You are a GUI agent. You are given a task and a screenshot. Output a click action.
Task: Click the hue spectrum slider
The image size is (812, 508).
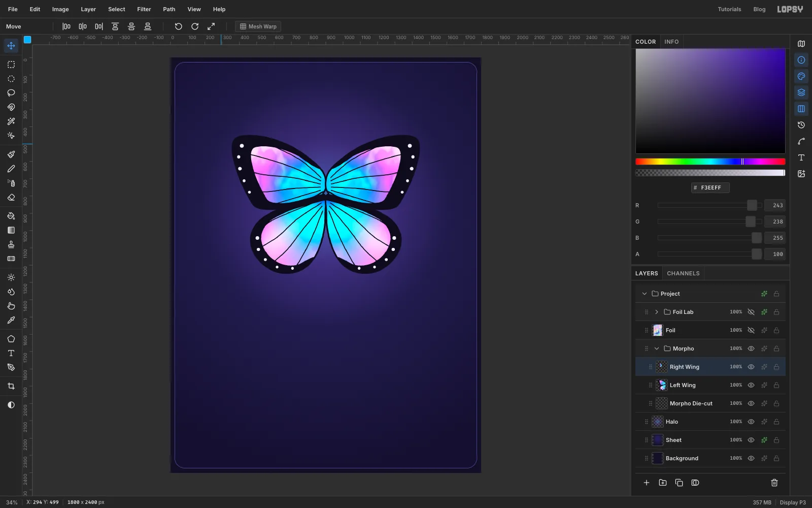click(710, 162)
